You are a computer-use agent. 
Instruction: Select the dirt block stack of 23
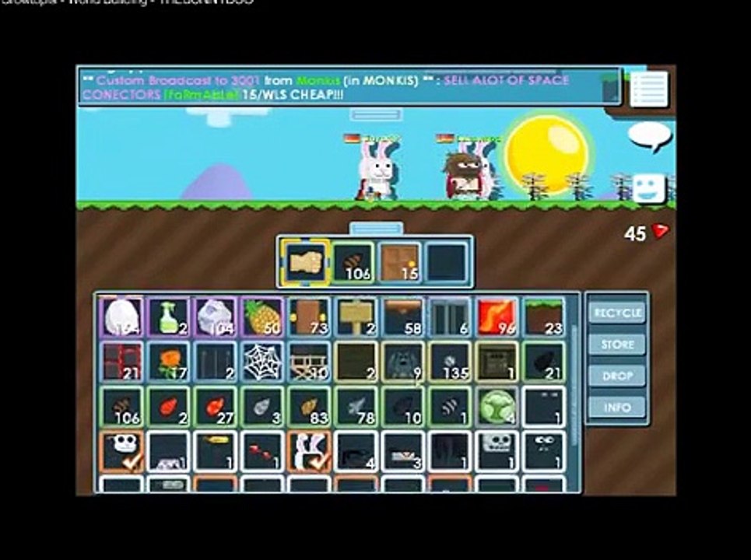544,317
